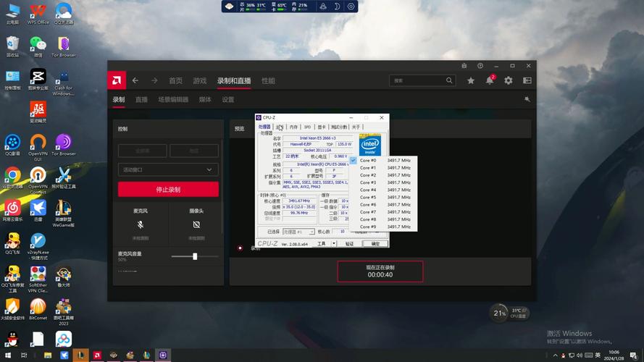Image resolution: width=644 pixels, height=362 pixels.
Task: Click the red 停止录制 button
Action: coord(168,190)
